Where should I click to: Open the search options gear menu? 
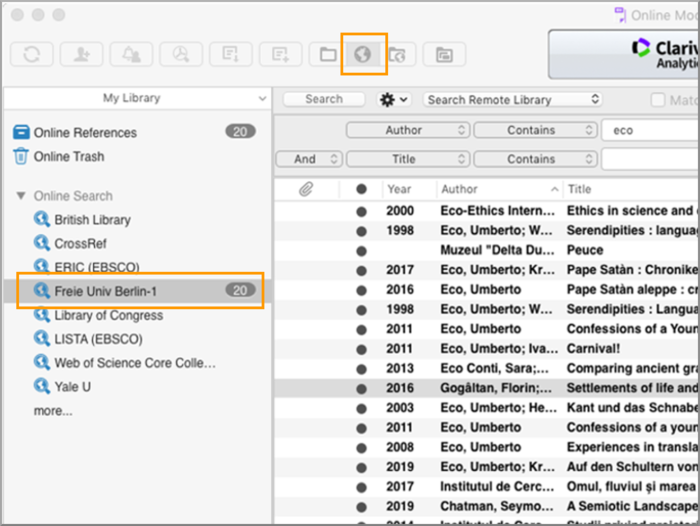pyautogui.click(x=393, y=100)
